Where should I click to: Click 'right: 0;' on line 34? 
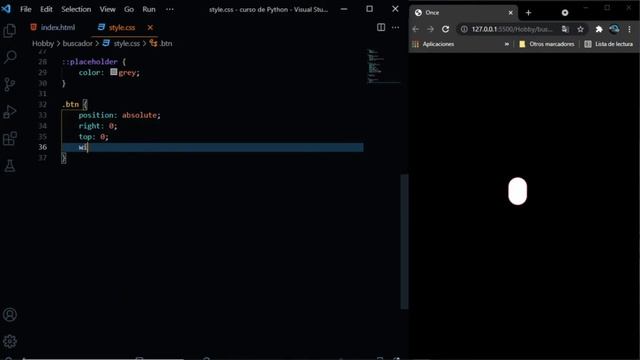pos(98,126)
